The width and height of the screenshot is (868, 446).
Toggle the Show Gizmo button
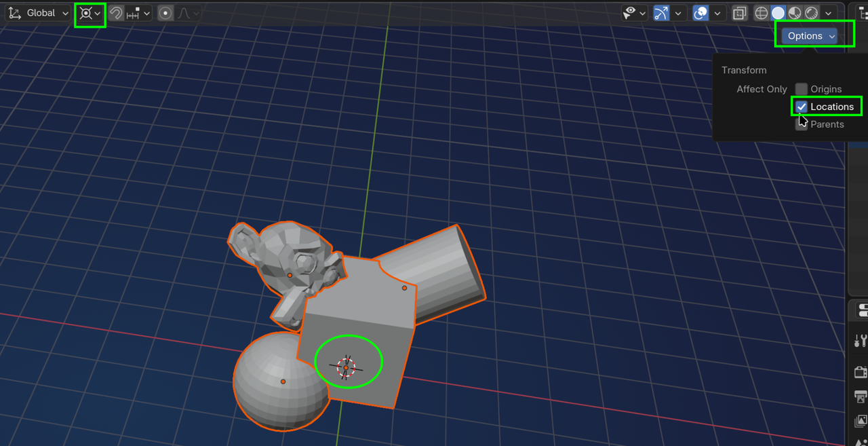coord(661,13)
